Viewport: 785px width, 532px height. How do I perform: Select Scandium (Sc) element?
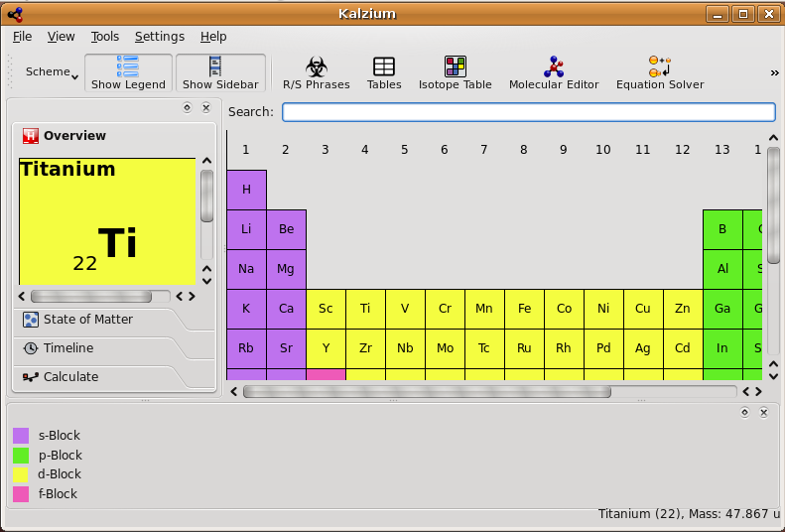(x=326, y=309)
